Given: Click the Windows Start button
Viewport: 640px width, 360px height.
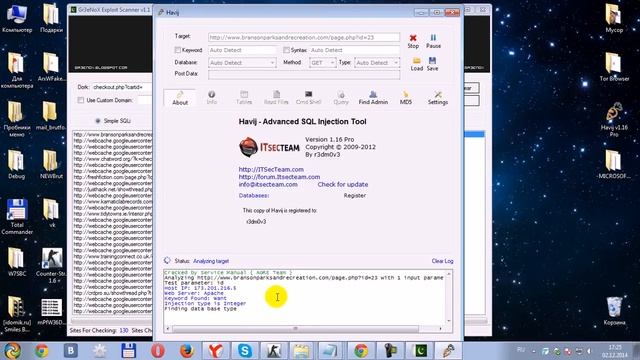Looking at the screenshot, I should click(12, 351).
